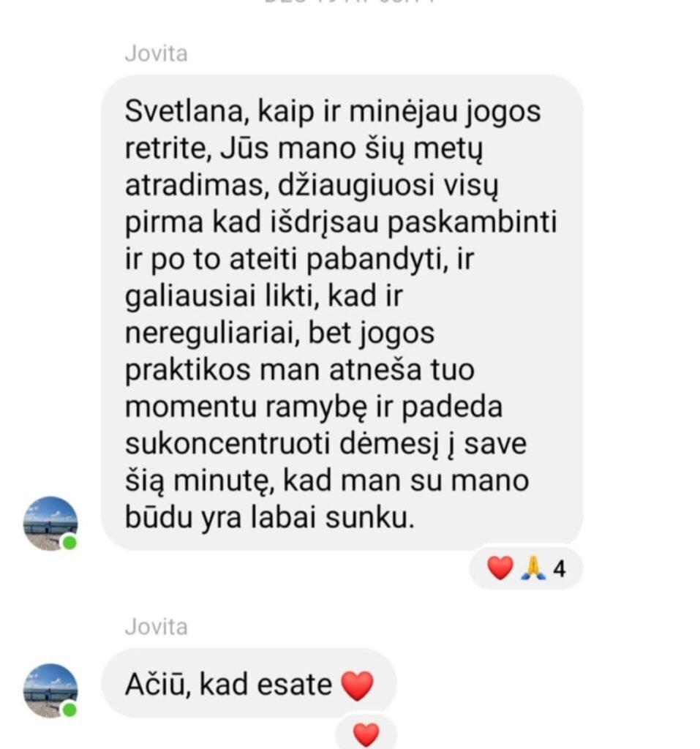This screenshot has height=749, width=700.
Task: Click green online dot on upper avatar
Action: [69, 543]
